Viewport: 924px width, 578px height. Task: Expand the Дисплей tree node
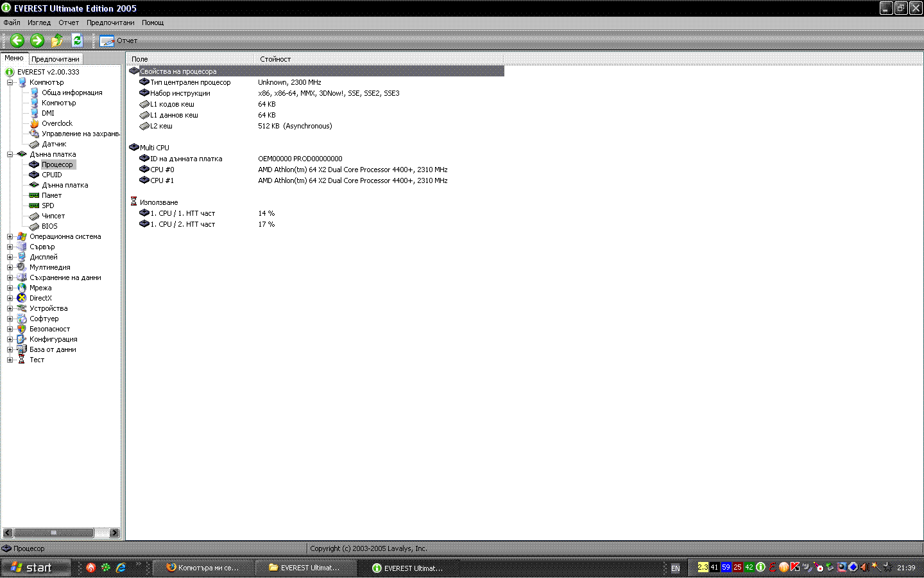pyautogui.click(x=10, y=257)
